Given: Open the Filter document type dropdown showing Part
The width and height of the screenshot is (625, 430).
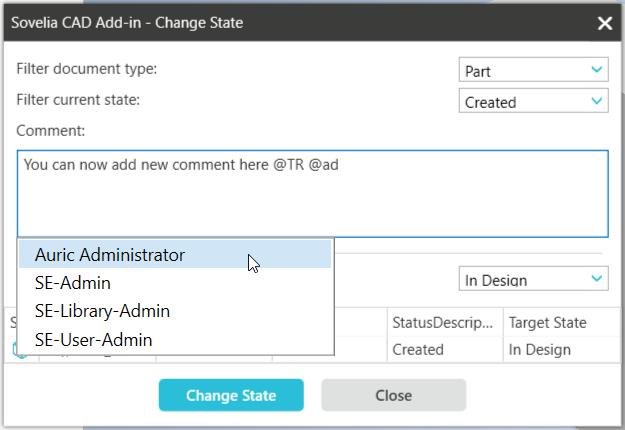Looking at the screenshot, I should click(533, 70).
